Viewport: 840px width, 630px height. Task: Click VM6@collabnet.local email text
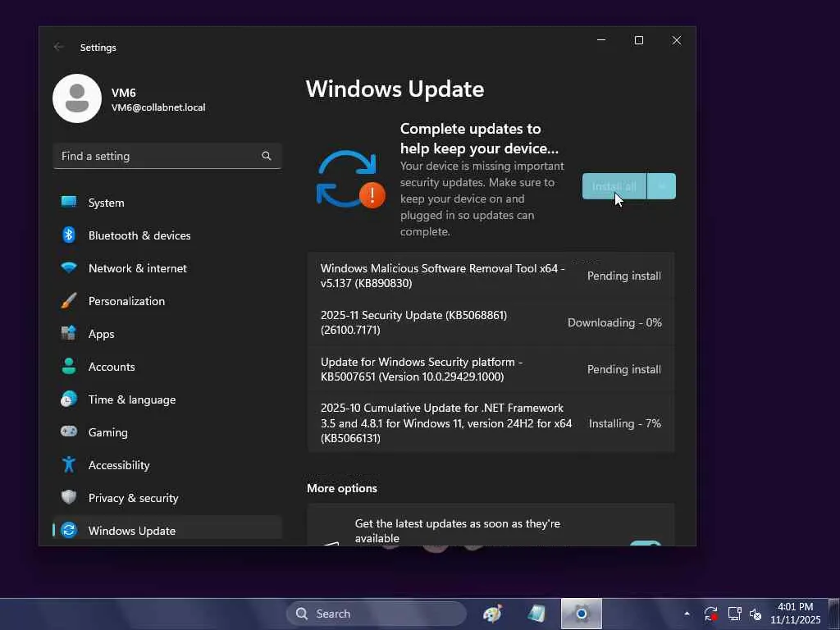[x=158, y=107]
